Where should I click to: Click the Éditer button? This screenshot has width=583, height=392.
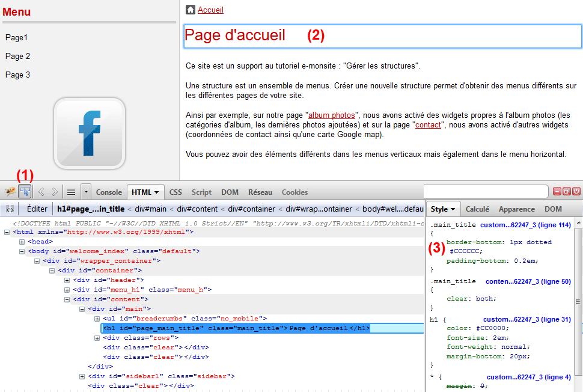pyautogui.click(x=37, y=209)
